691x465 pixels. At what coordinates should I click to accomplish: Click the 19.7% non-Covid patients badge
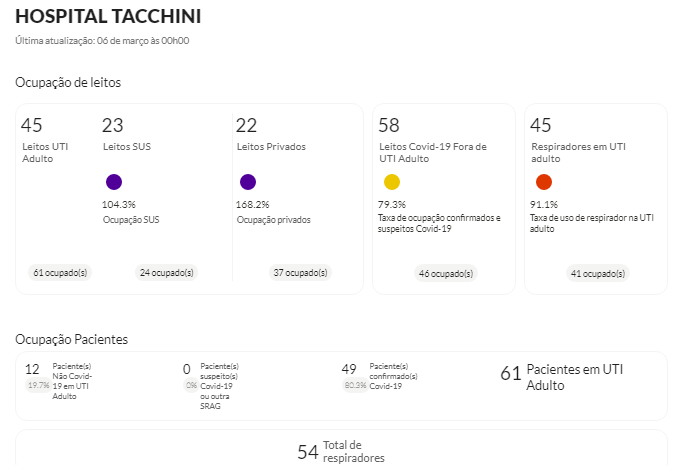point(38,385)
